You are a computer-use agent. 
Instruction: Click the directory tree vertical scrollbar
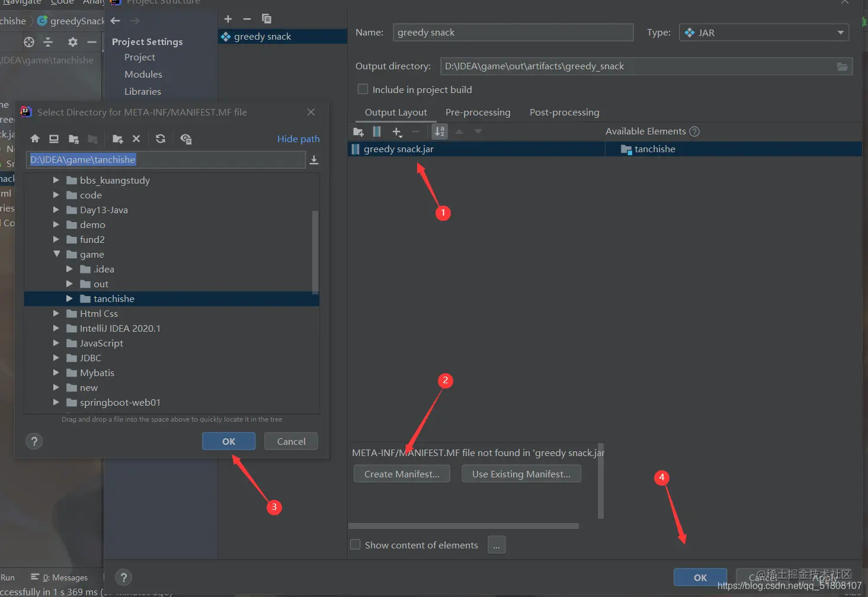pyautogui.click(x=315, y=252)
